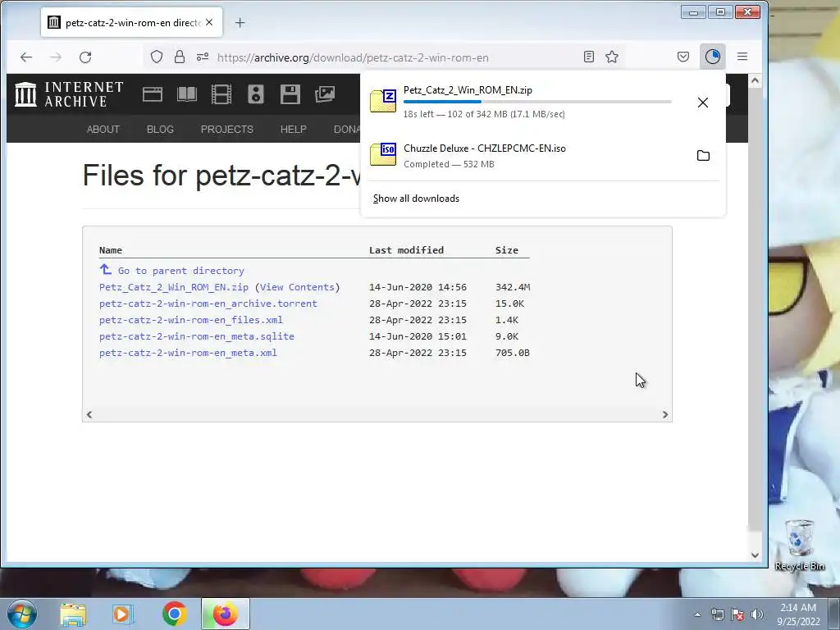This screenshot has height=630, width=840.
Task: Click page scrollbar down arrow
Action: (755, 555)
